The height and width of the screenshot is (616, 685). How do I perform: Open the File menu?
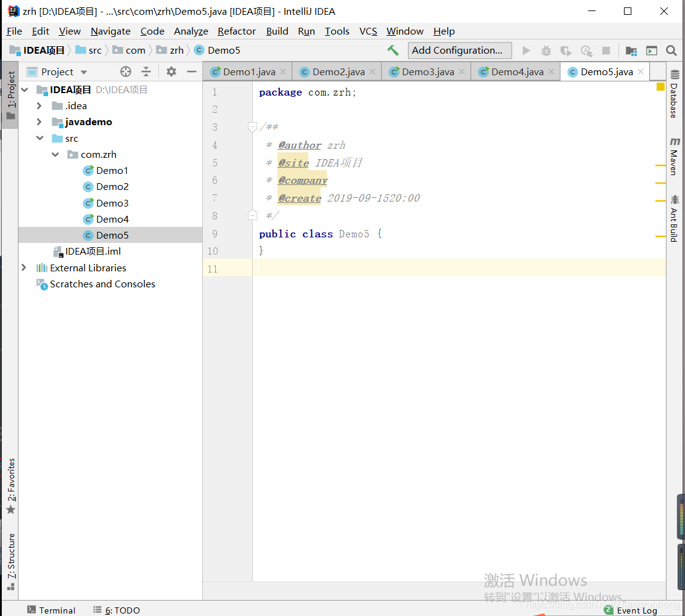(x=14, y=31)
